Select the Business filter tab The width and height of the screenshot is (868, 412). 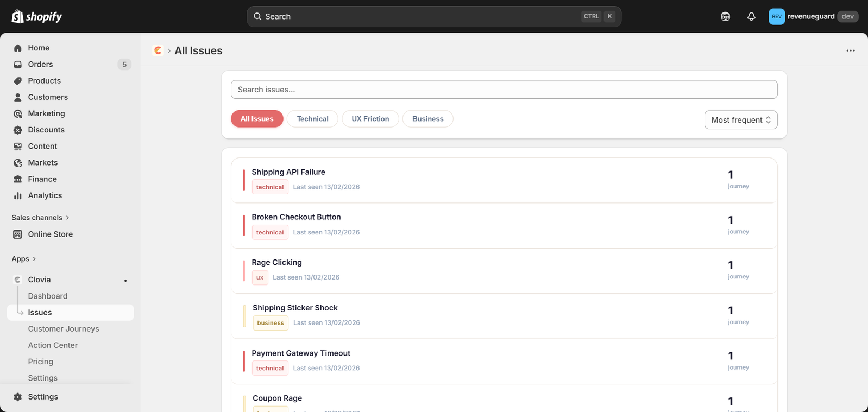[x=428, y=119]
